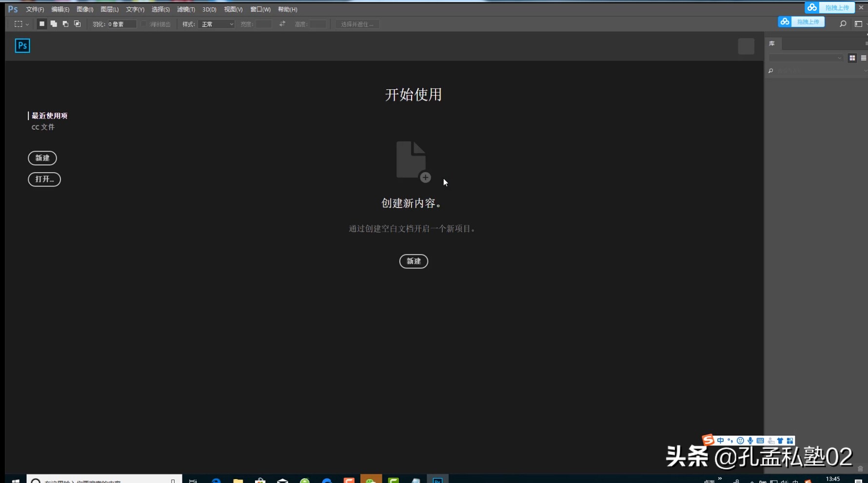Screen dimensions: 868x483
Task: Click the center 新建 create new button
Action: (413, 261)
